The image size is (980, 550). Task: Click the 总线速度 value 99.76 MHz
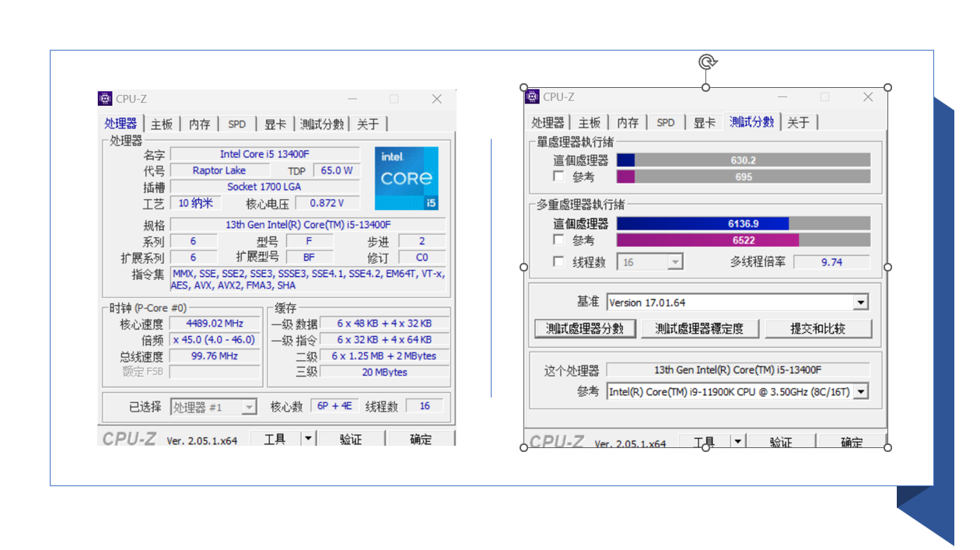tap(215, 356)
